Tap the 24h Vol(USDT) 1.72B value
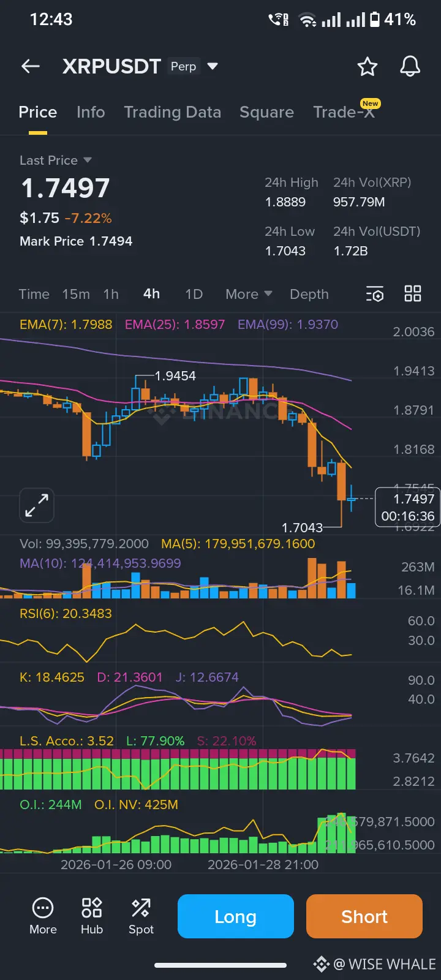Screen dimensions: 441x980 tap(351, 251)
